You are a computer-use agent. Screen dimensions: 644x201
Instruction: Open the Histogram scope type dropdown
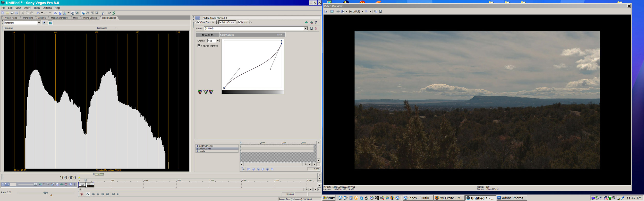39,23
